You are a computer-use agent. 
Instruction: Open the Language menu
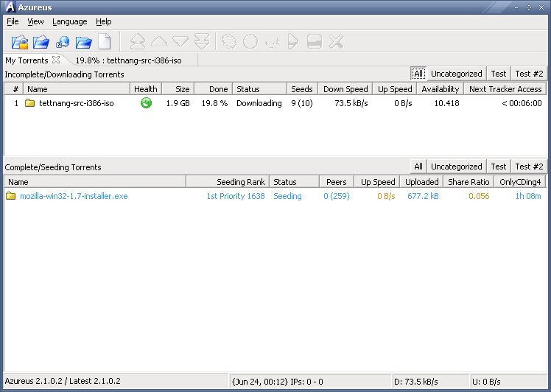(x=69, y=22)
